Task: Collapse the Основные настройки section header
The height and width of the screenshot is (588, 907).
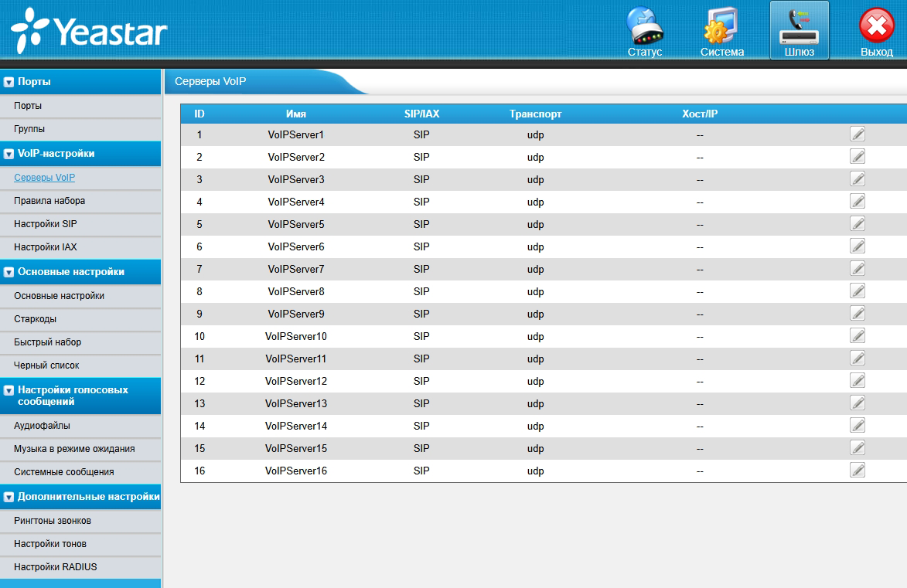Action: (x=9, y=272)
